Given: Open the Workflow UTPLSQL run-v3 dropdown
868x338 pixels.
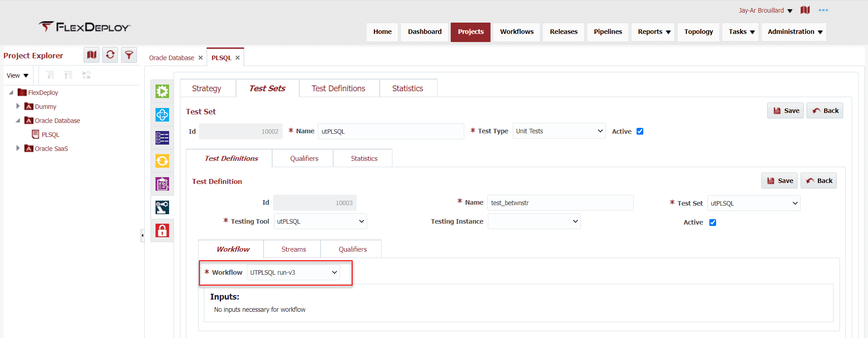Looking at the screenshot, I should click(x=293, y=272).
